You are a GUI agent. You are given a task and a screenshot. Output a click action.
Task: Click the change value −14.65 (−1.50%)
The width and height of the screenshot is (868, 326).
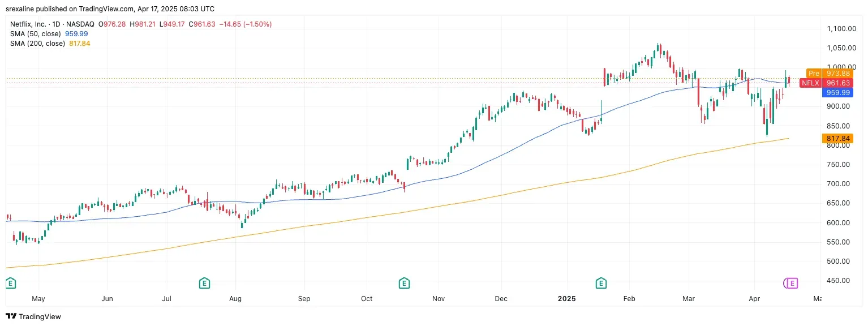(x=246, y=24)
